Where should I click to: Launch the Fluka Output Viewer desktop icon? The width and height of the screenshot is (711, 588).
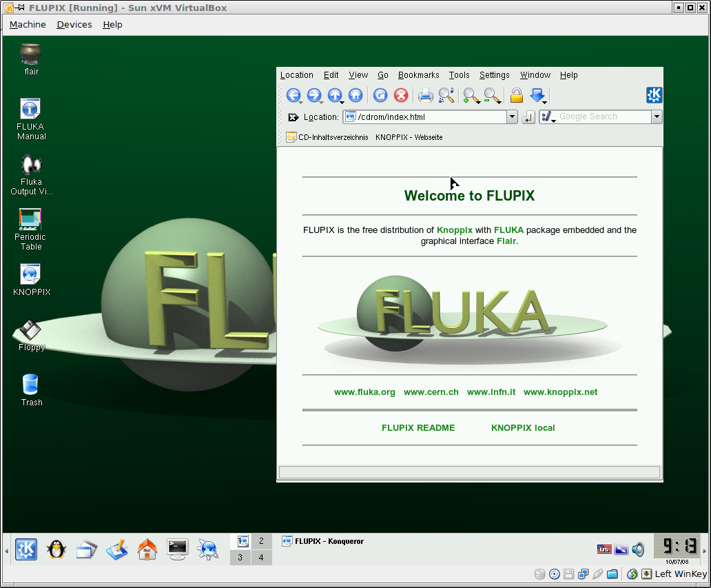(31, 175)
